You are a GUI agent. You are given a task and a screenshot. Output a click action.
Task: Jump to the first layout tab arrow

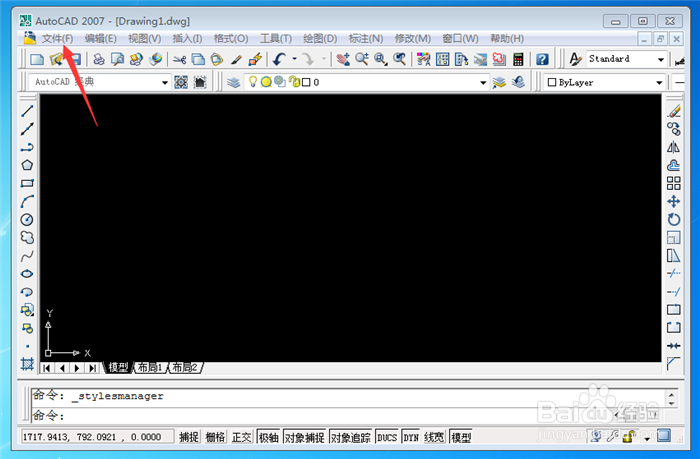click(47, 368)
